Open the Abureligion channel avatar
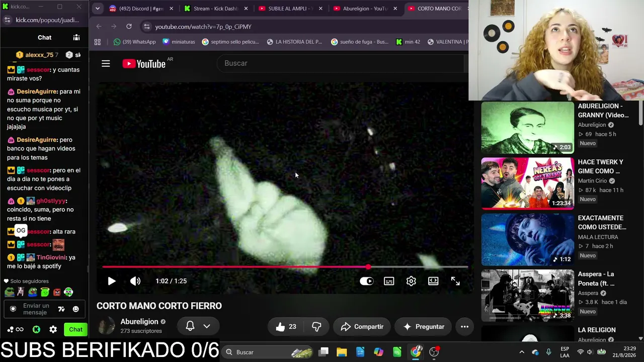Image resolution: width=644 pixels, height=362 pixels. (106, 326)
